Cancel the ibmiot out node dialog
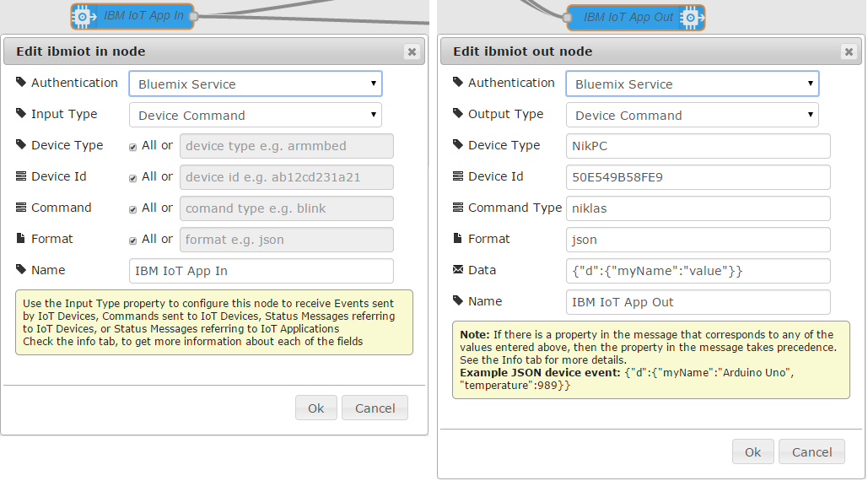868x481 pixels. (811, 451)
